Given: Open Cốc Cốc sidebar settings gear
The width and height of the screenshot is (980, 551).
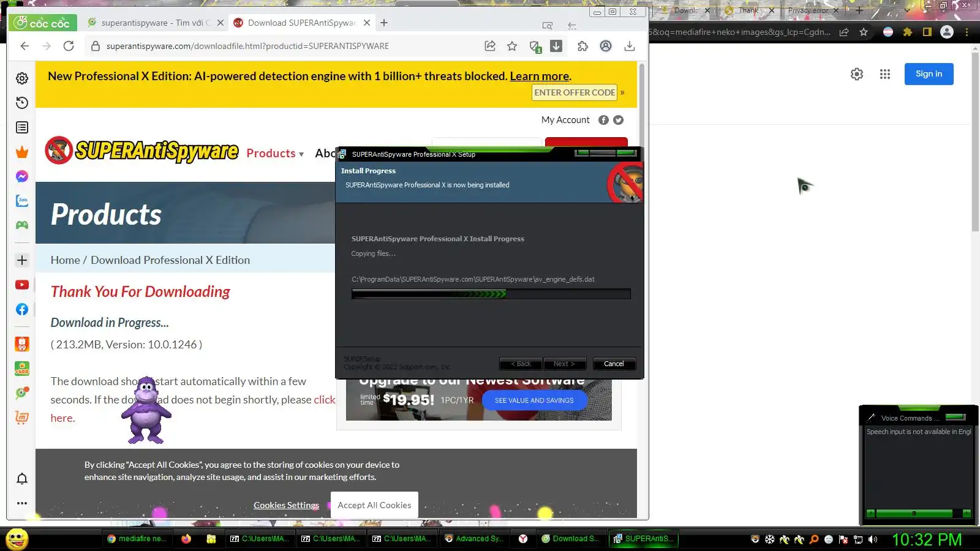Looking at the screenshot, I should 22,78.
